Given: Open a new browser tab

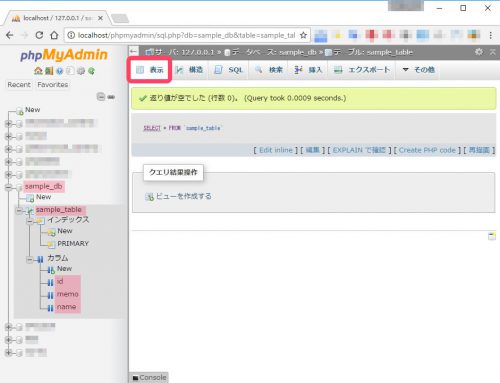Looking at the screenshot, I should coord(120,18).
